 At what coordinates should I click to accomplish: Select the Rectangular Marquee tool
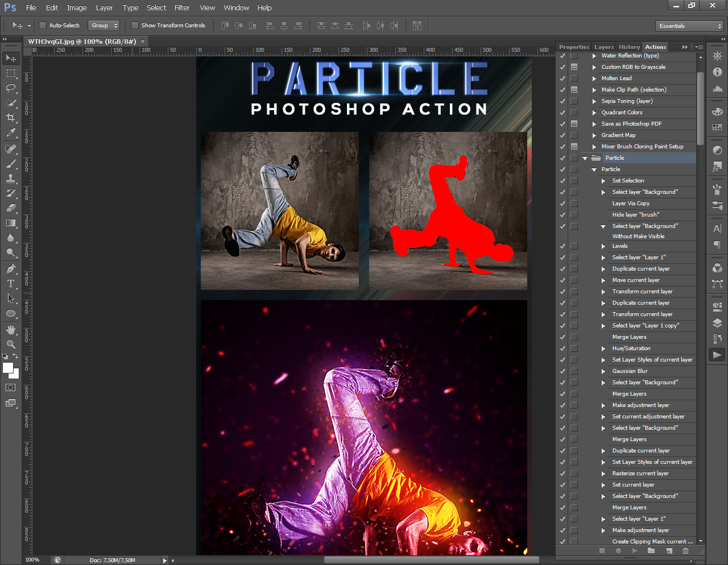tap(11, 73)
